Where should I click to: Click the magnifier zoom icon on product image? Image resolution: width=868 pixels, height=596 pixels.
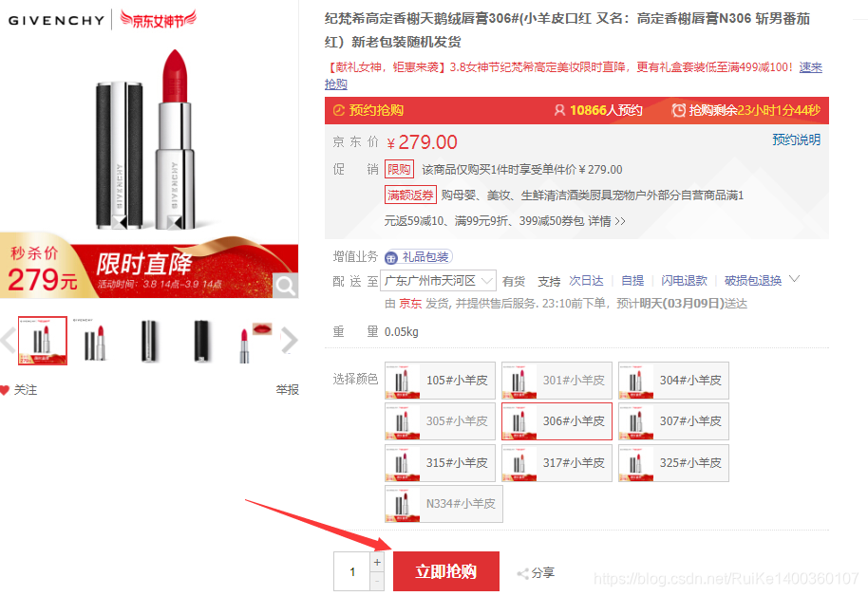(285, 286)
